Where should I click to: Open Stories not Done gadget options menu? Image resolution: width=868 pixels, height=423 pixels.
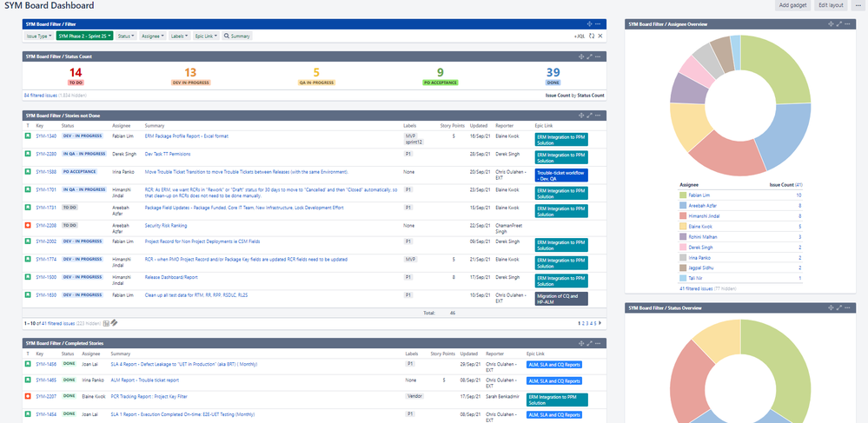598,116
